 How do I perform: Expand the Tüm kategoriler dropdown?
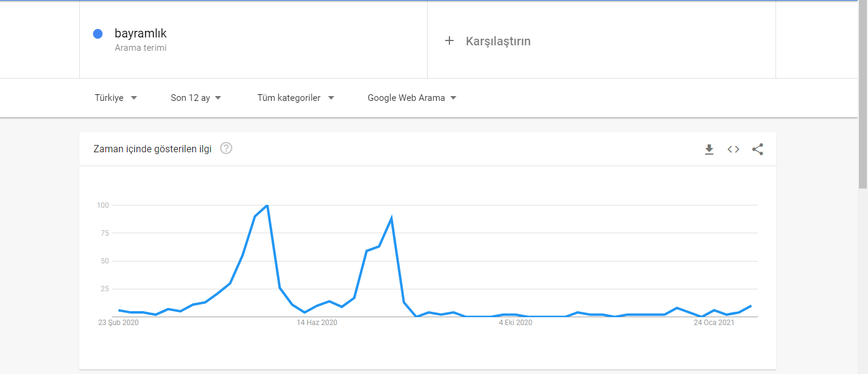296,98
